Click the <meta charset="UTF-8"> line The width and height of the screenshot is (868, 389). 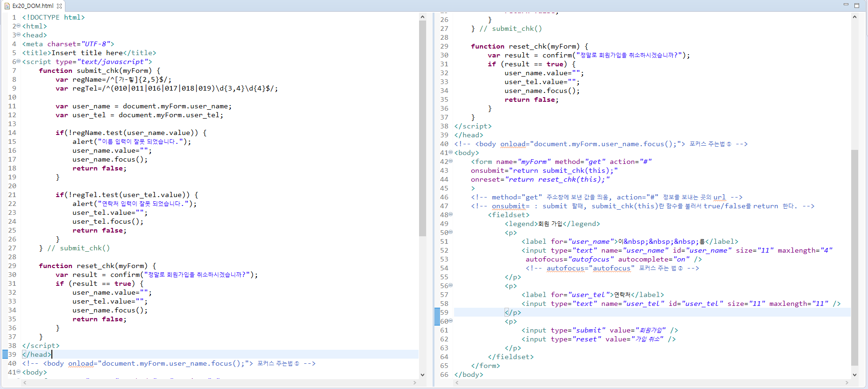[68, 44]
